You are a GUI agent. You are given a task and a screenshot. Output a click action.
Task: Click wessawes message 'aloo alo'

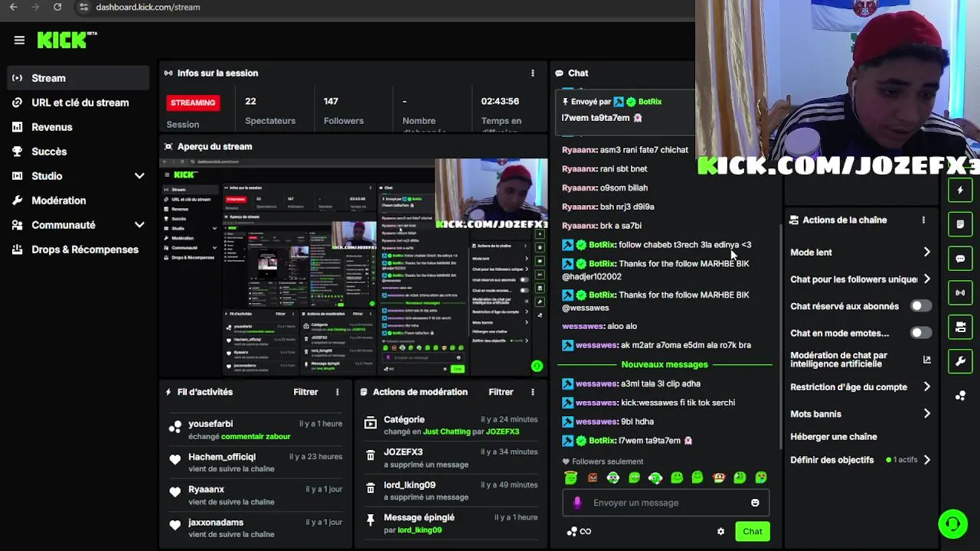tap(599, 326)
